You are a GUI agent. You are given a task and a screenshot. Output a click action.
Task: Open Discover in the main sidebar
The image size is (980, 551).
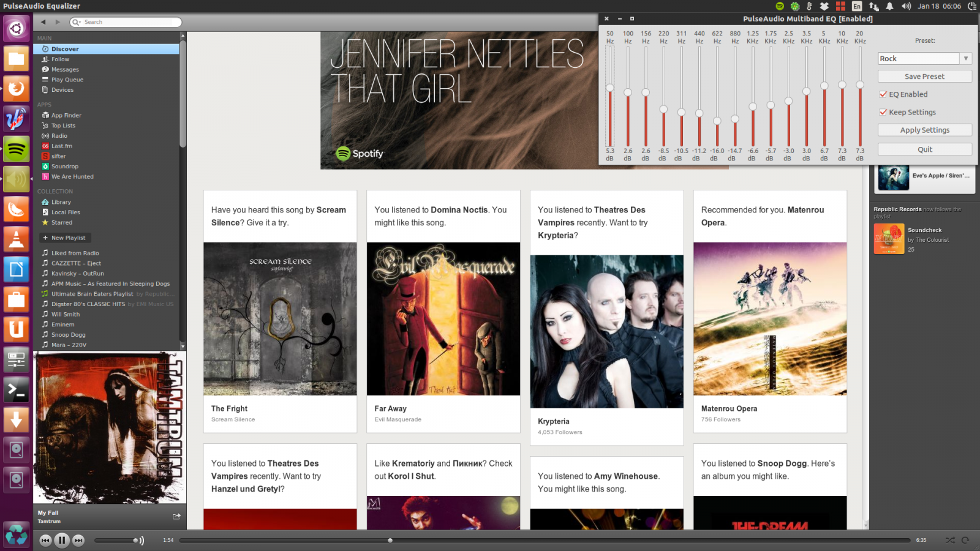pos(107,49)
